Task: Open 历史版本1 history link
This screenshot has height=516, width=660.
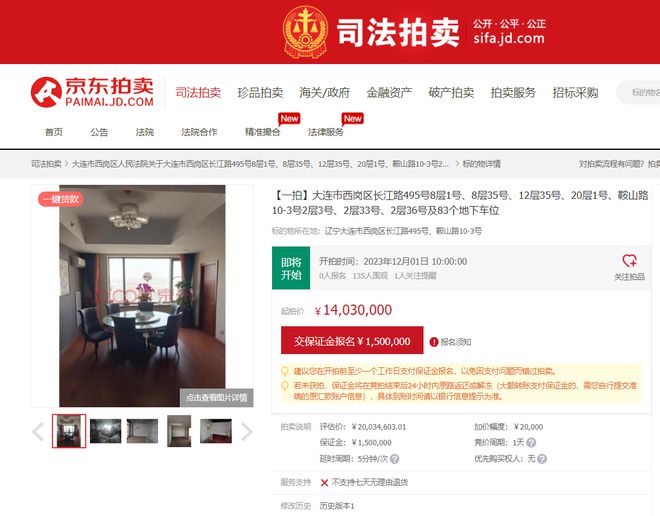Action: 337,506
